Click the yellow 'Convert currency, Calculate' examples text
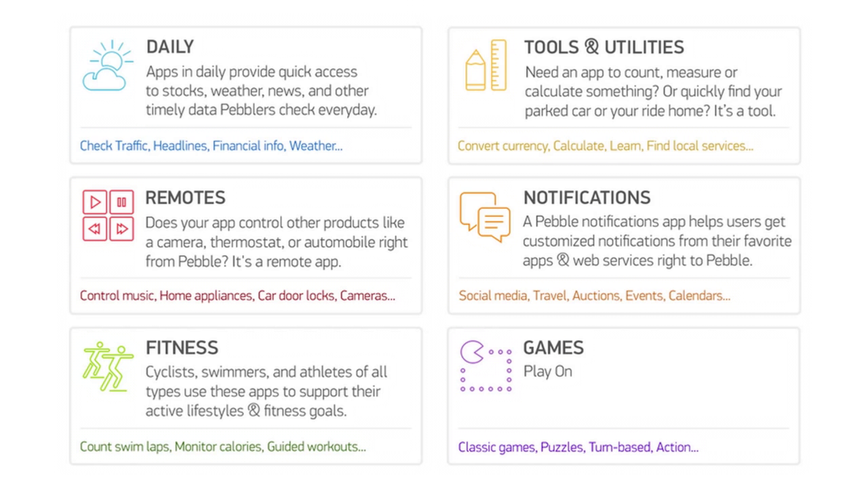This screenshot has width=868, height=488. pyautogui.click(x=605, y=146)
